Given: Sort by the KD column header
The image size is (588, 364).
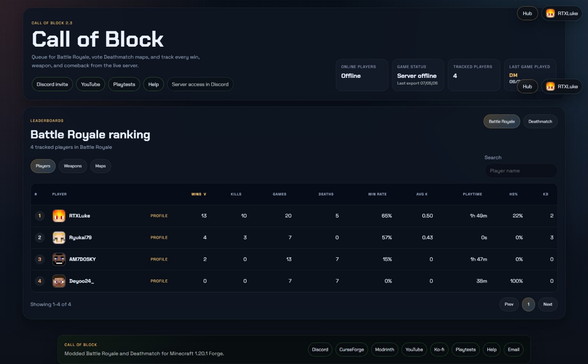Looking at the screenshot, I should point(546,194).
